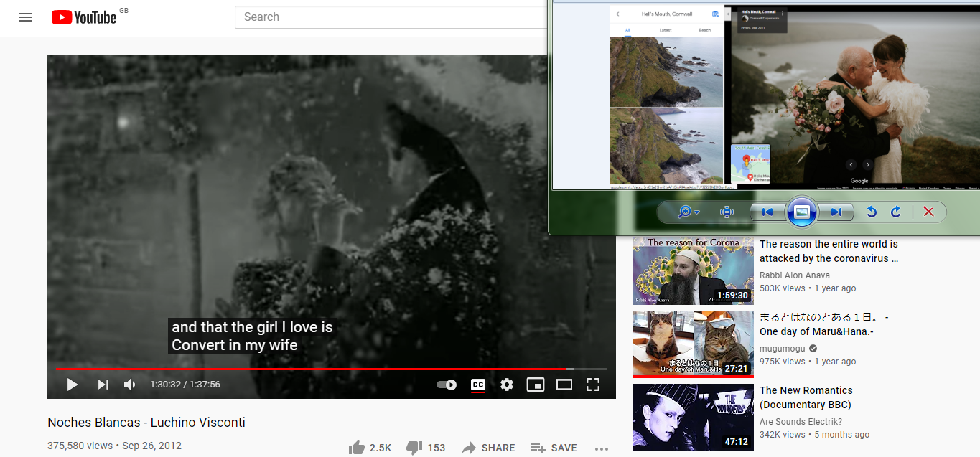
Task: Save video to a playlist
Action: (554, 448)
